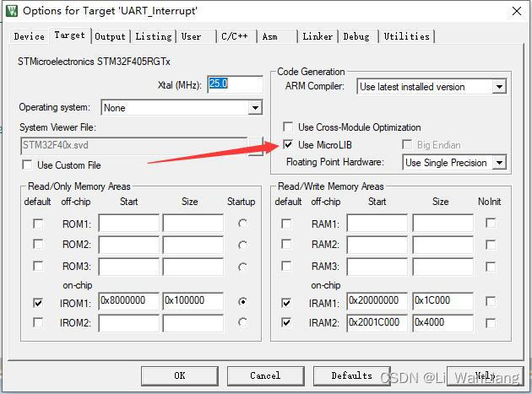This screenshot has height=394, width=532.
Task: Enable NoInit for RAM1
Action: coord(491,223)
